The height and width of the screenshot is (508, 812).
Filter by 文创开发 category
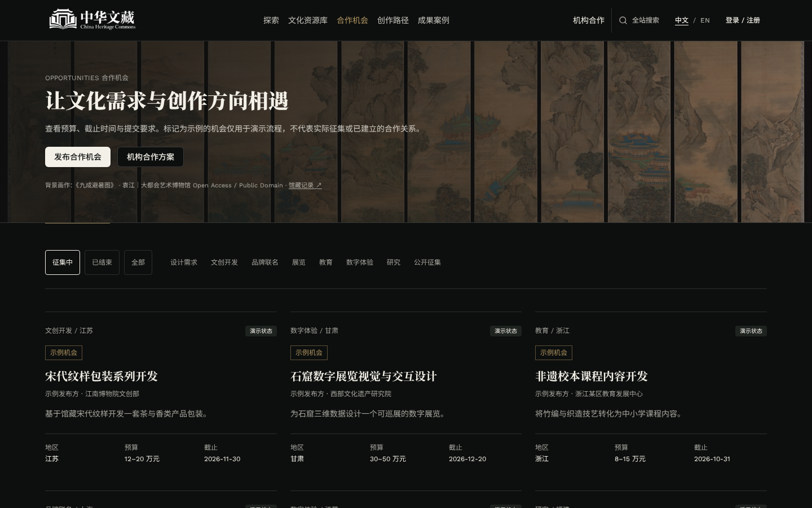224,262
